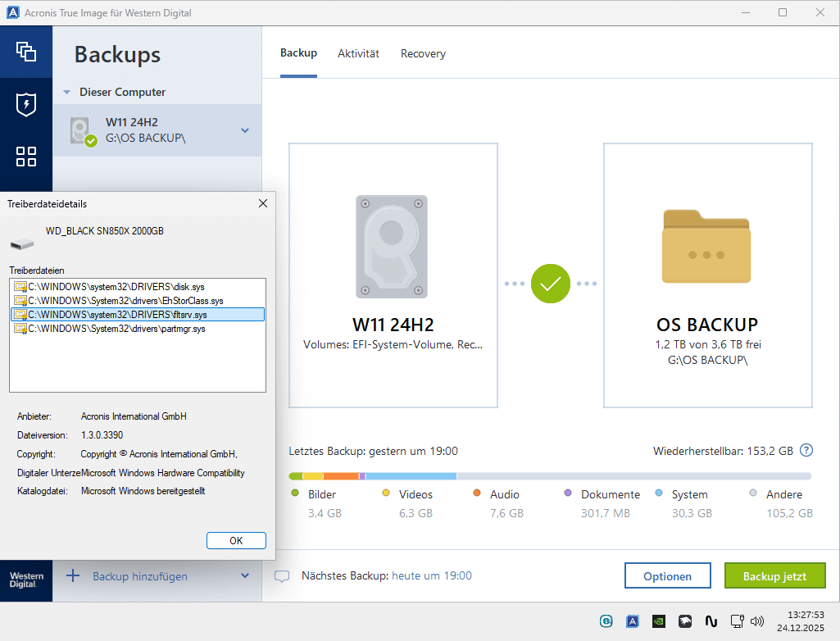Viewport: 840px width, 641px height.
Task: Open the NVIDIA tray icon
Action: [x=659, y=621]
